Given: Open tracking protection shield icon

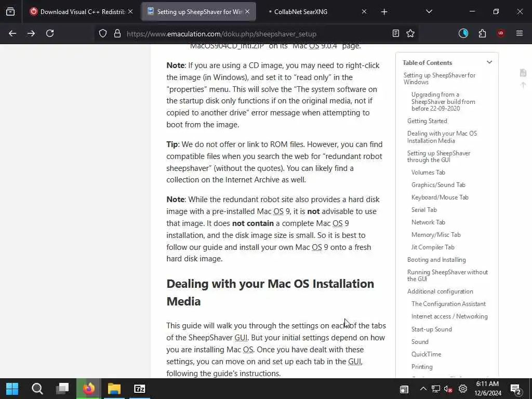Looking at the screenshot, I should 103,33.
